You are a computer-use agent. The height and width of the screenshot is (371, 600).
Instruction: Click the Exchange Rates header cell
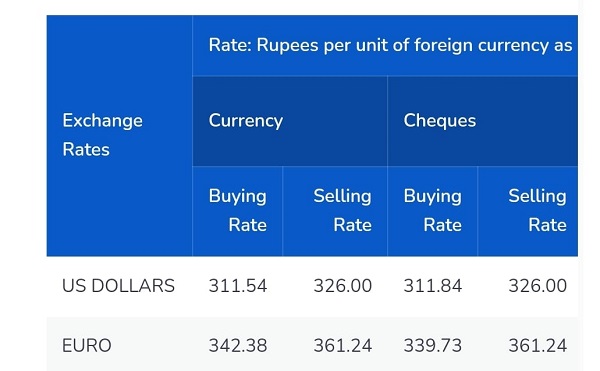119,135
